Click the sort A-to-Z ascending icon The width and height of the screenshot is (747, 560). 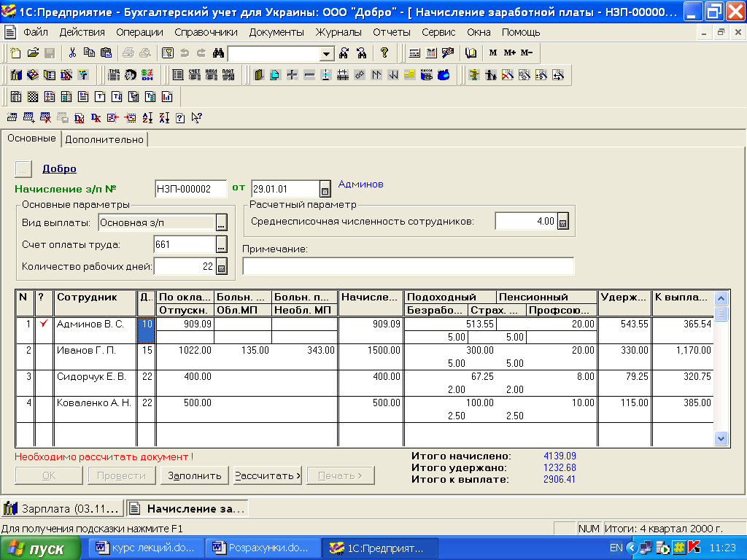point(148,117)
